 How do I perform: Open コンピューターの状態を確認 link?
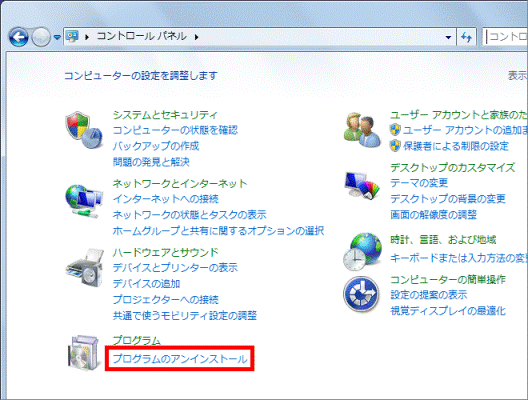[x=175, y=130]
